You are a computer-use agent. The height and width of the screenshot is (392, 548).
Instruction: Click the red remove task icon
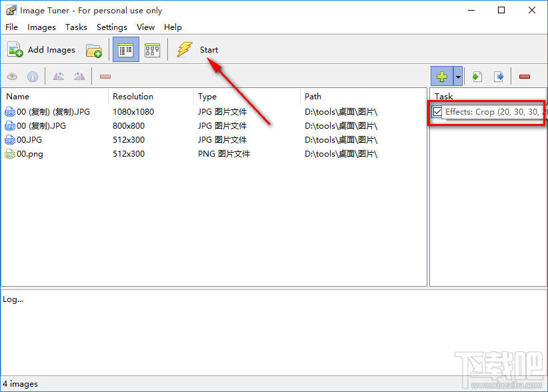(x=525, y=77)
